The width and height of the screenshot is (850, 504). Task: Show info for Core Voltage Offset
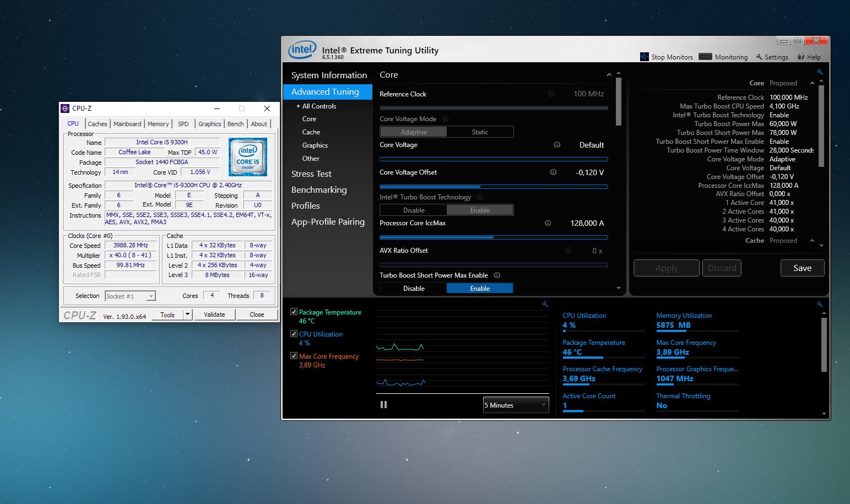pos(553,172)
